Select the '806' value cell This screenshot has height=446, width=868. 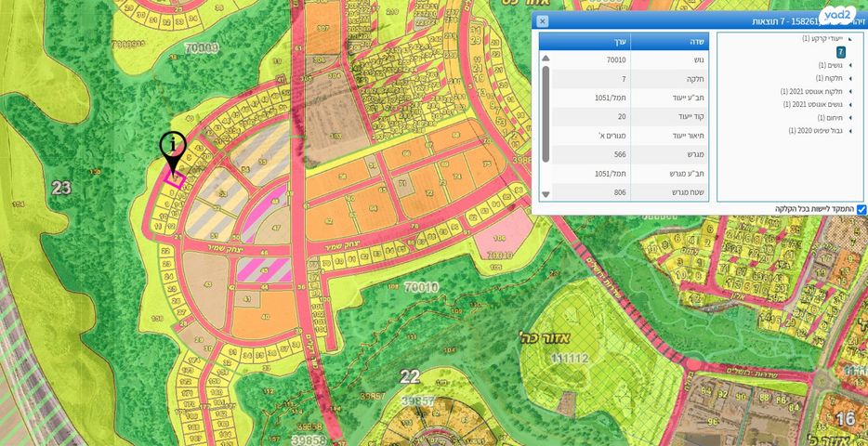[592, 192]
